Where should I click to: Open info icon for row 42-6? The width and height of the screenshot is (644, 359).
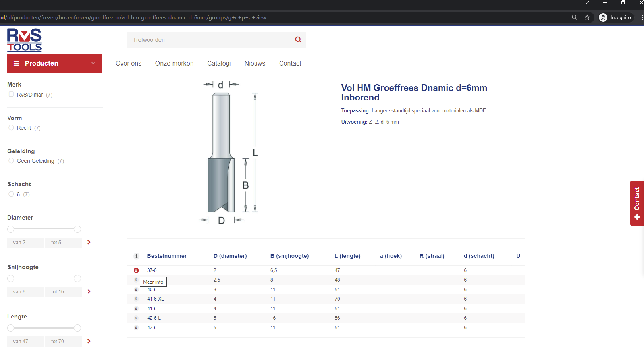pyautogui.click(x=136, y=328)
